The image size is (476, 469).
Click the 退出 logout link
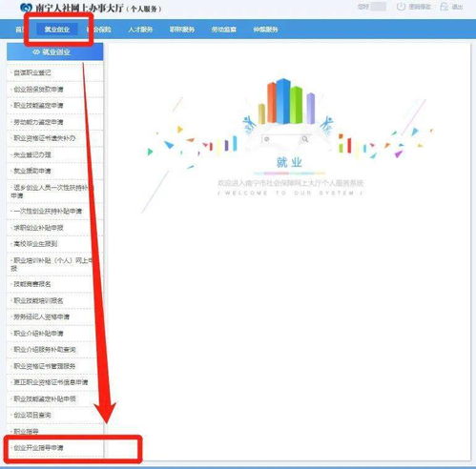(x=457, y=7)
